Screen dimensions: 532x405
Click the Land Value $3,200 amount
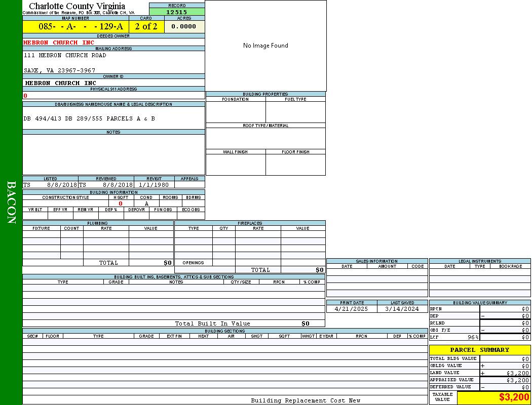[517, 373]
